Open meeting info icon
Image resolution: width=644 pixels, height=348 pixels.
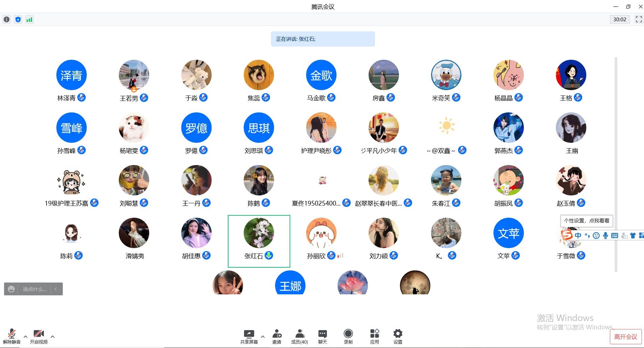(6, 20)
